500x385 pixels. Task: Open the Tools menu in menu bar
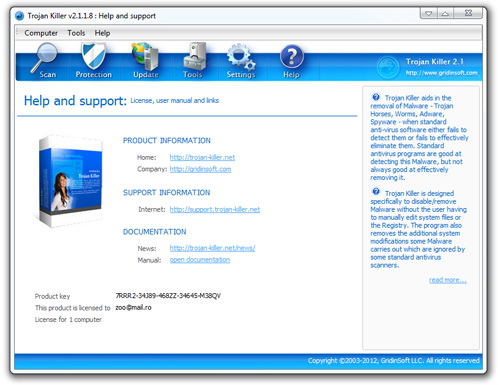(76, 33)
